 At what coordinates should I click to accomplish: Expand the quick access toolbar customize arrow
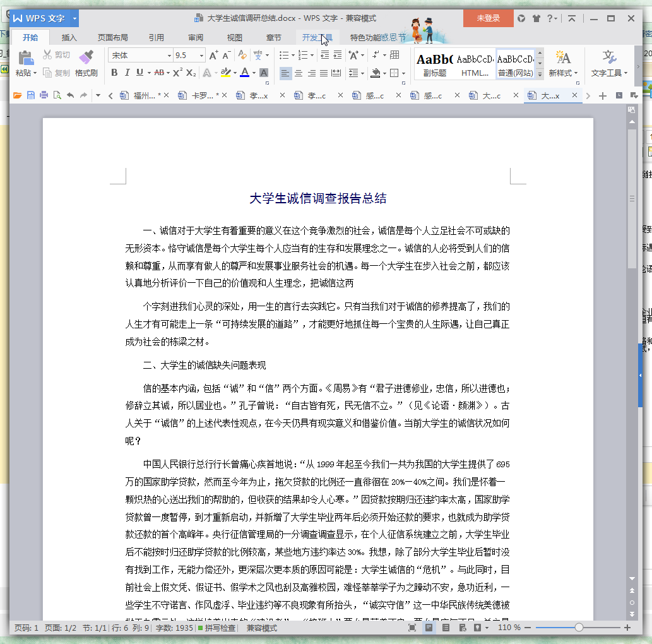[98, 96]
